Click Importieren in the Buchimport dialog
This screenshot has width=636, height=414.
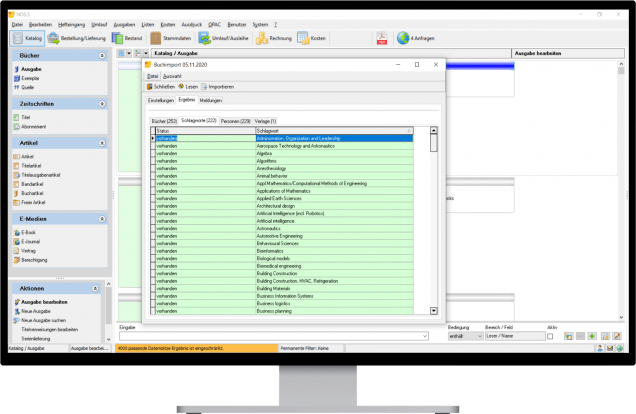209,87
